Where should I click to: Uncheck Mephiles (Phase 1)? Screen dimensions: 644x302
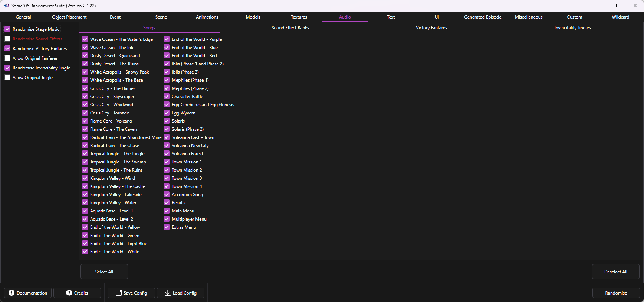coord(167,80)
